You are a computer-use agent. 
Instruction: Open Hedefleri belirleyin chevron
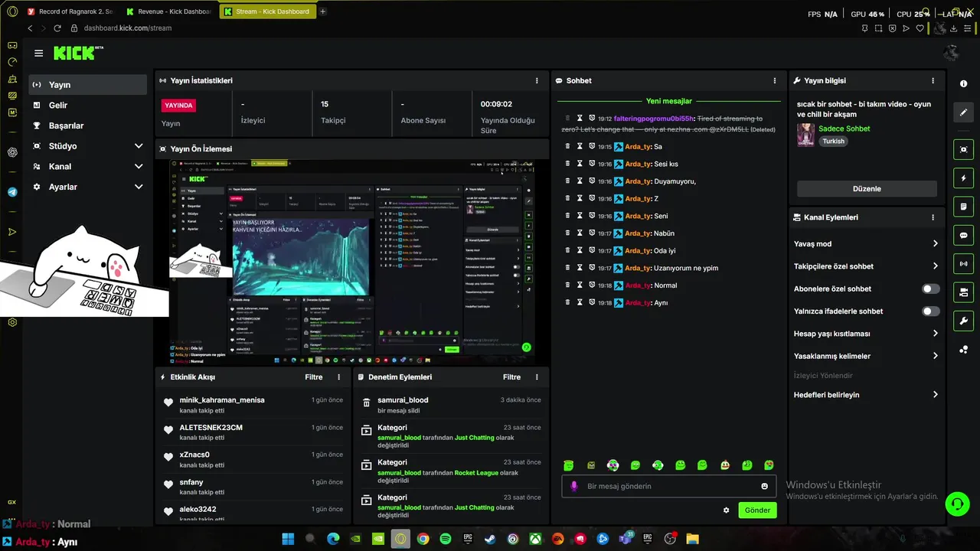click(x=935, y=395)
